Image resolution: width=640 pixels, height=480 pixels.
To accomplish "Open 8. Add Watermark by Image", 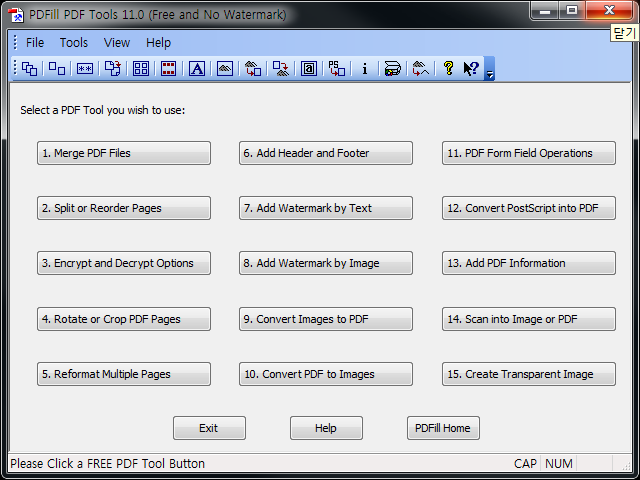I will point(326,263).
